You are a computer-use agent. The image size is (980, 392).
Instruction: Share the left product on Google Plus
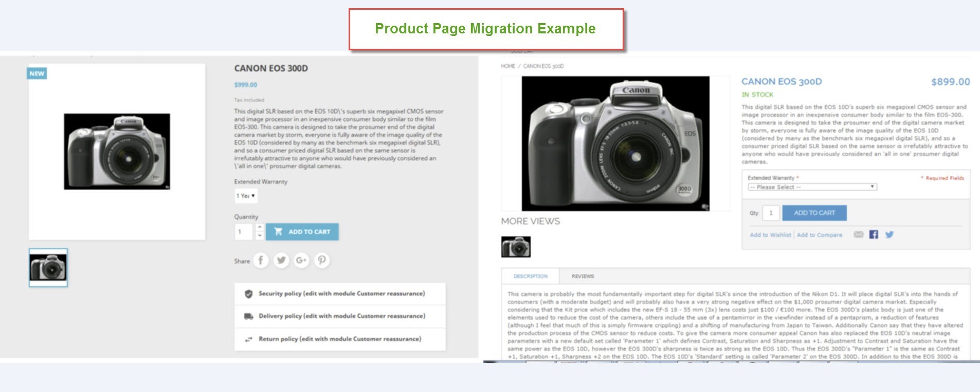click(x=301, y=260)
